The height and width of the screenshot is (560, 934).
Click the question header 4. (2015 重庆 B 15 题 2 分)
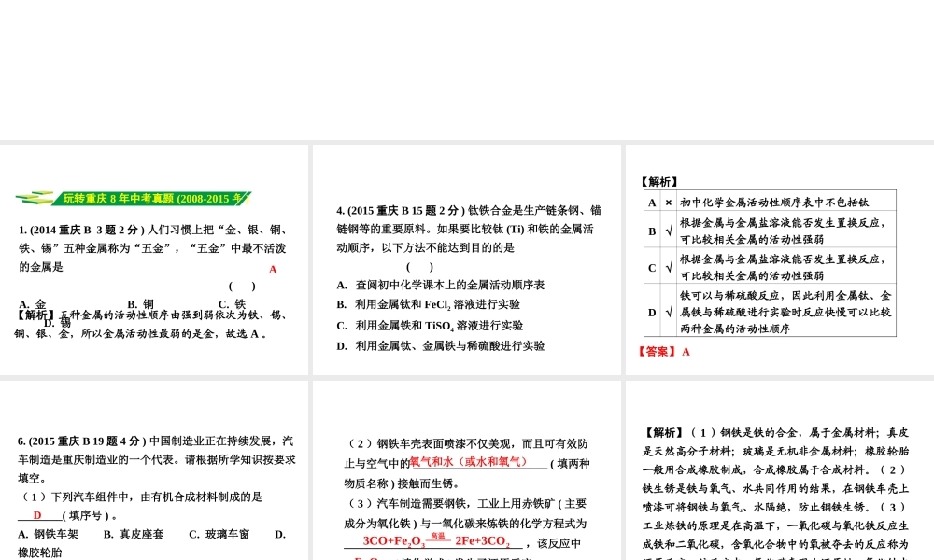pos(401,211)
